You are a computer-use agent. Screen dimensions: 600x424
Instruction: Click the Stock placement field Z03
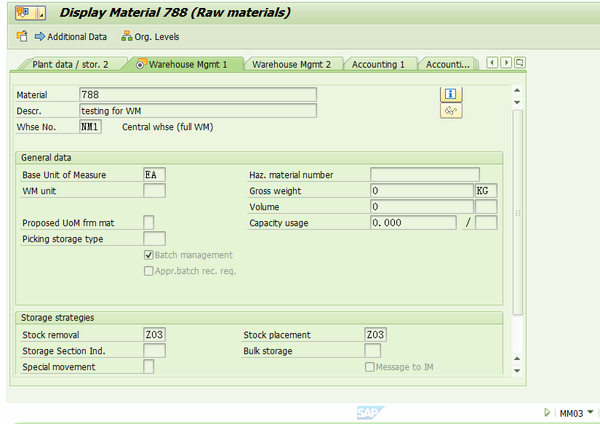(375, 334)
